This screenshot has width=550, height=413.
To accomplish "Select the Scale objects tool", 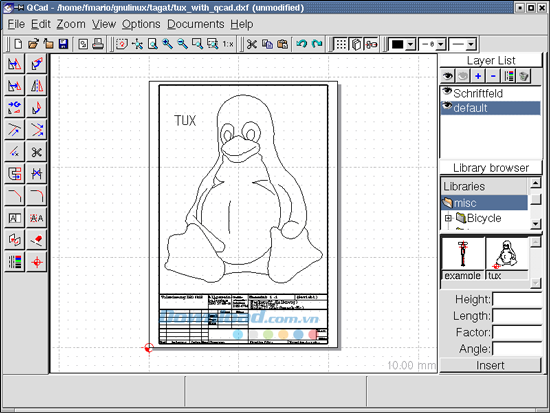I will tap(14, 86).
